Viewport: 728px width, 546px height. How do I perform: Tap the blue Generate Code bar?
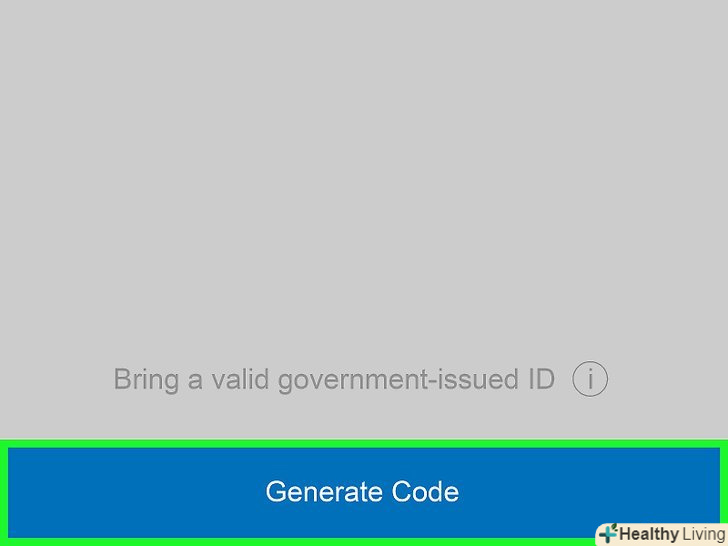click(364, 493)
